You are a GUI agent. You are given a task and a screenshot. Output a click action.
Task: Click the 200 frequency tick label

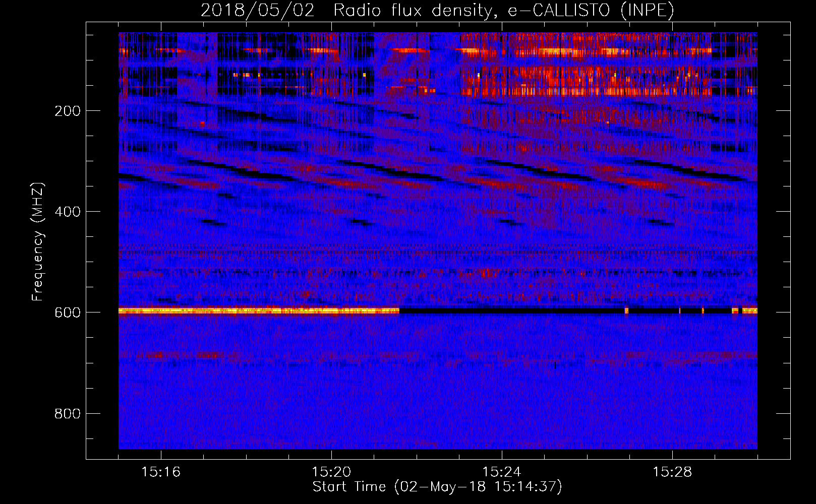(67, 111)
